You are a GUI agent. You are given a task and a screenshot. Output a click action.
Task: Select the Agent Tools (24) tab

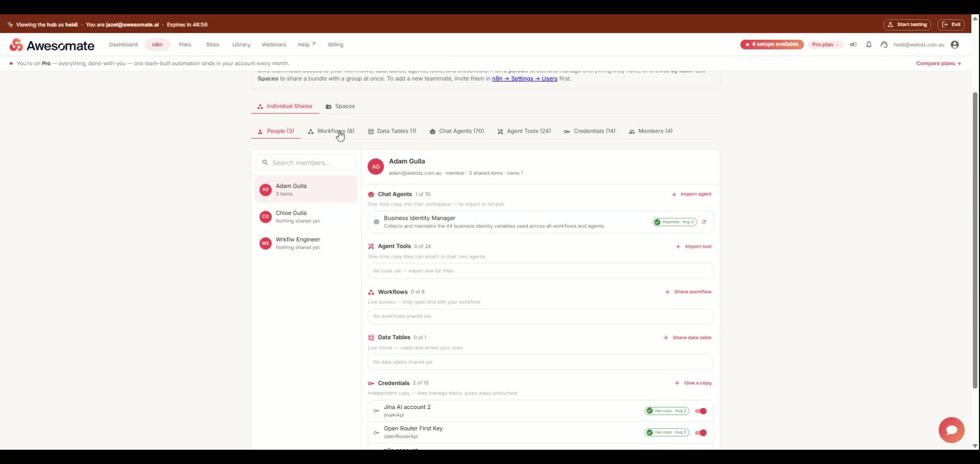[524, 132]
